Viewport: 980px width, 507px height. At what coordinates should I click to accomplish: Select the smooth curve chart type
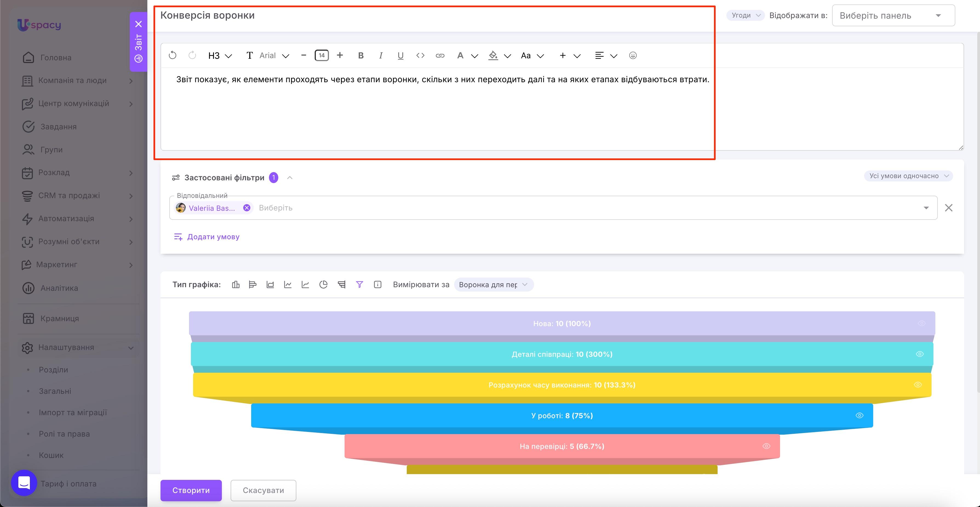(x=305, y=285)
